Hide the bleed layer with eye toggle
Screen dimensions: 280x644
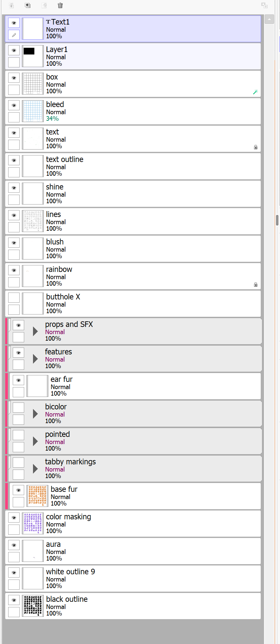pos(14,106)
